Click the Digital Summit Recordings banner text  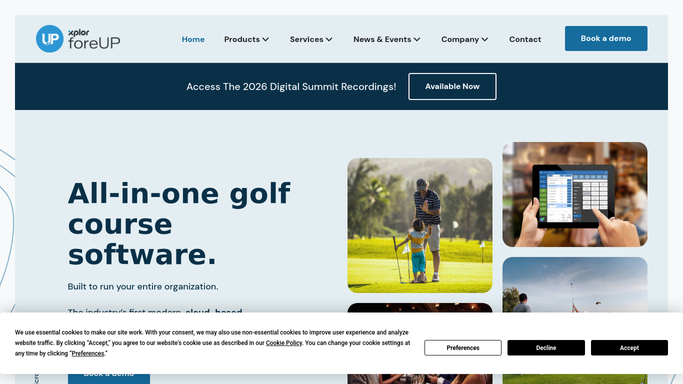coord(291,87)
